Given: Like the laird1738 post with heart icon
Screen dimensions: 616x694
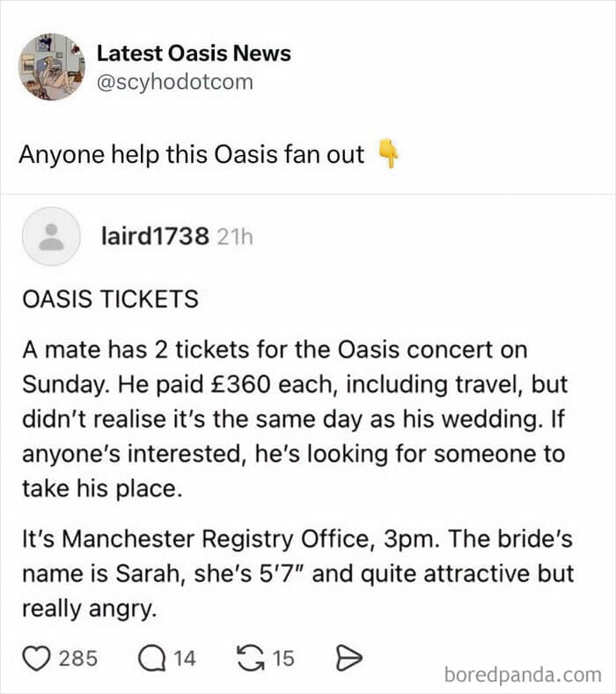Looking at the screenshot, I should point(36,657).
